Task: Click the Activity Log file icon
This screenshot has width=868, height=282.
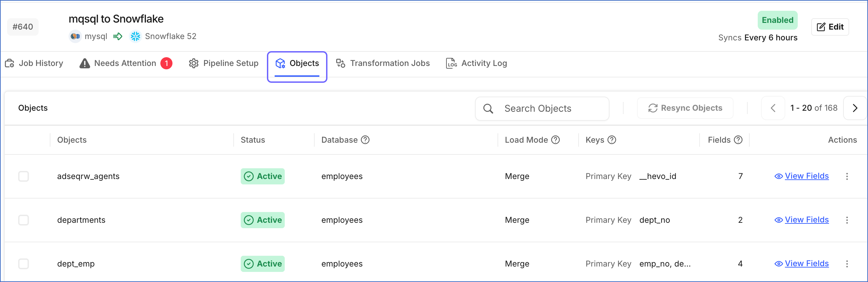Action: 451,63
